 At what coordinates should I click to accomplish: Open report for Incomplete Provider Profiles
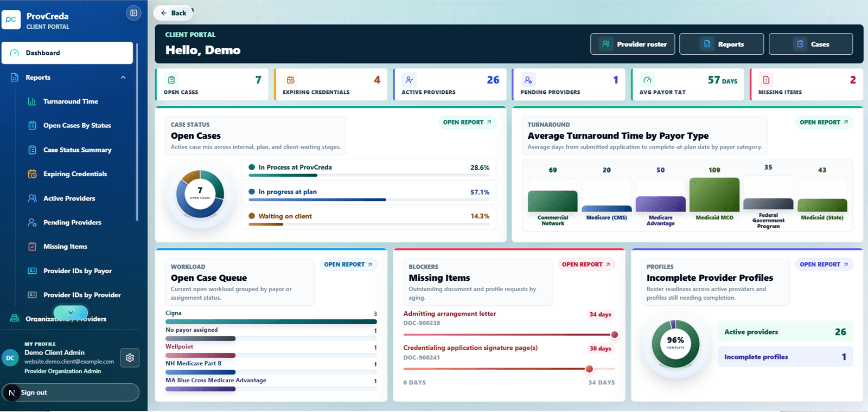824,265
